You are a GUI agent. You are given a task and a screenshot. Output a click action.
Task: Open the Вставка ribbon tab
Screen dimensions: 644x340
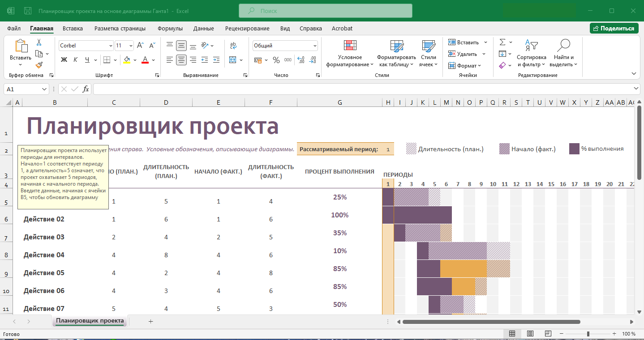point(73,28)
